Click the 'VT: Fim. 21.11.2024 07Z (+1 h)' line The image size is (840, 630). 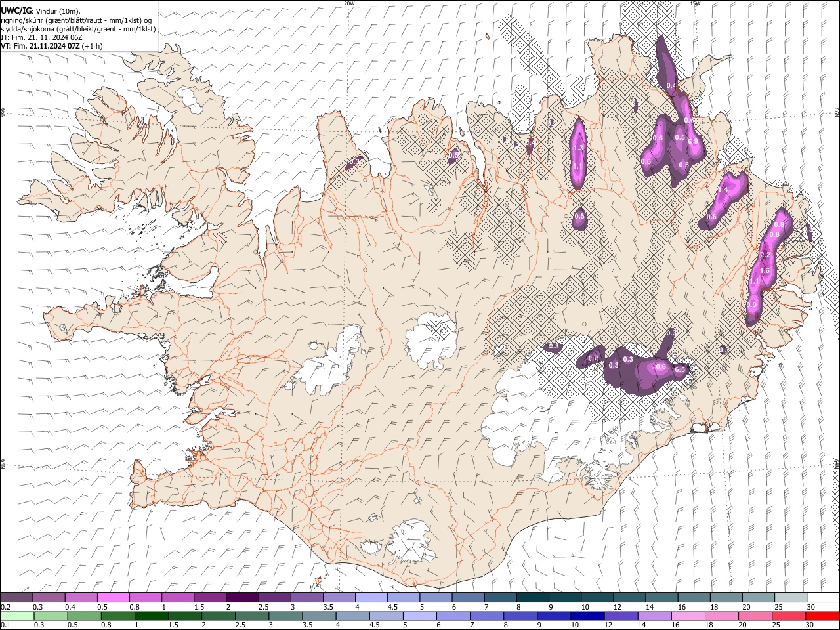point(51,46)
